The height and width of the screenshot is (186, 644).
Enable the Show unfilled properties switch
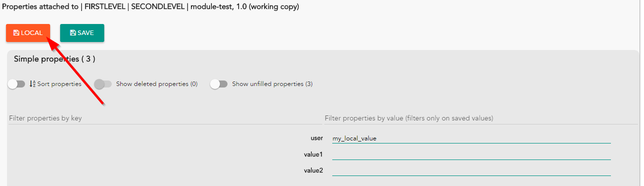point(219,84)
